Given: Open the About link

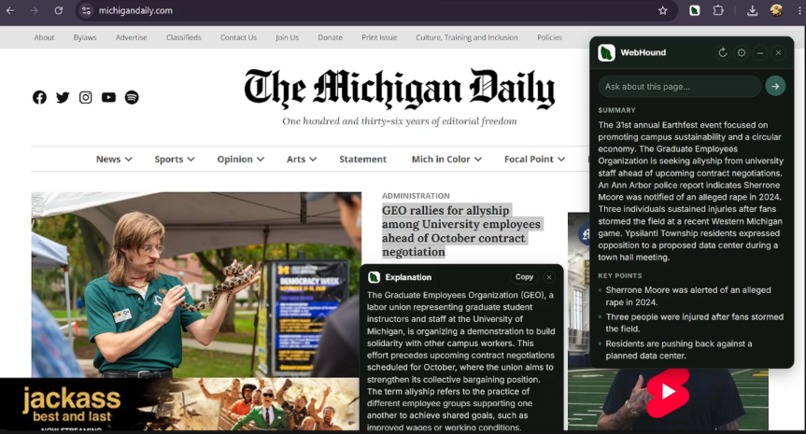Looking at the screenshot, I should point(44,38).
